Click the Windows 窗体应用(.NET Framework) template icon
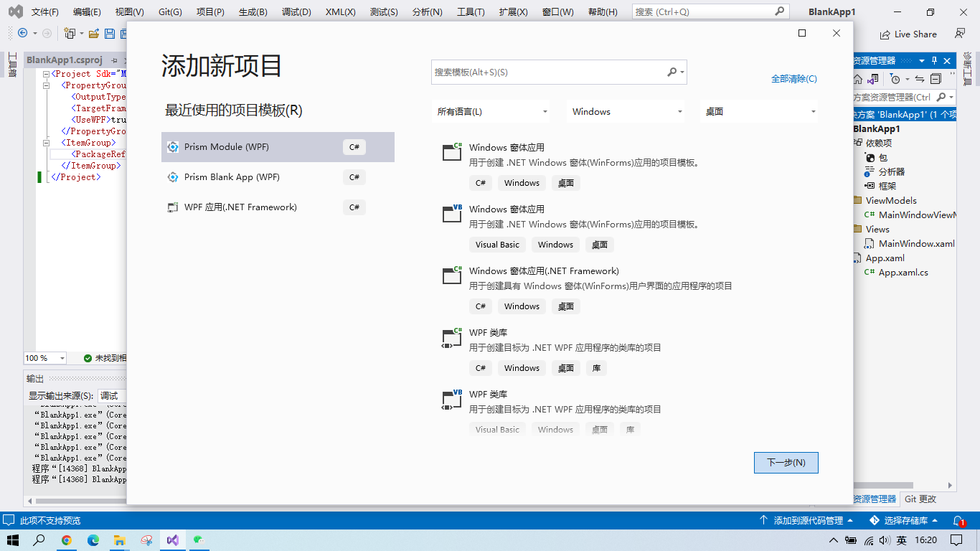 (x=452, y=274)
